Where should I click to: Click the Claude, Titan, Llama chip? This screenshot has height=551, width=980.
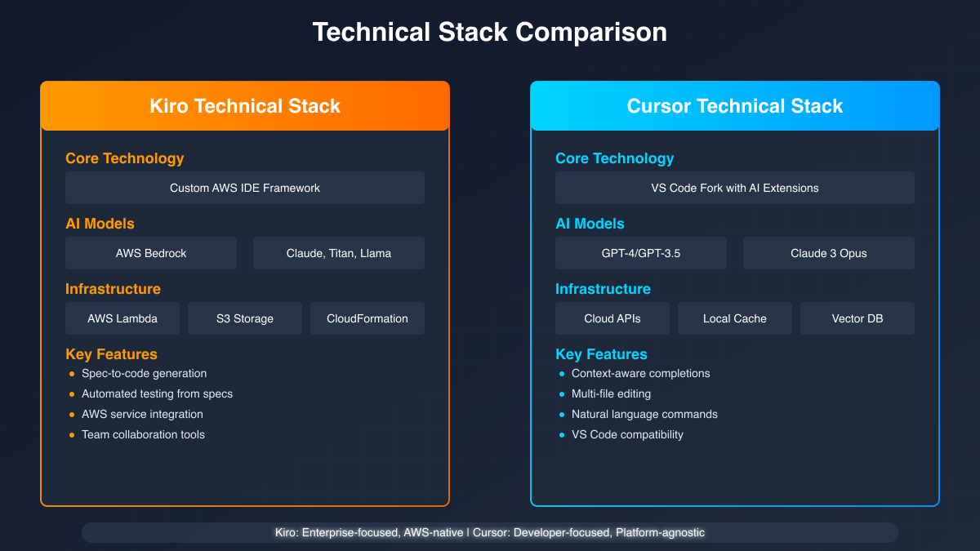(339, 253)
